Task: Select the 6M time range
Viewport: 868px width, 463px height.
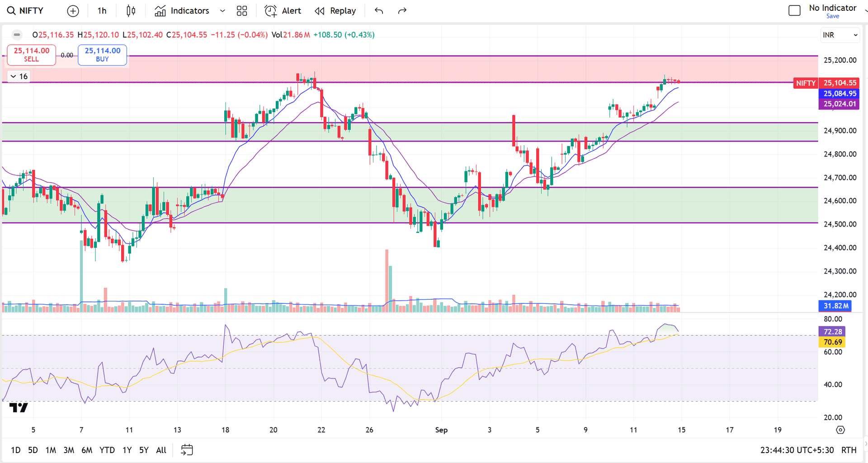Action: click(87, 450)
